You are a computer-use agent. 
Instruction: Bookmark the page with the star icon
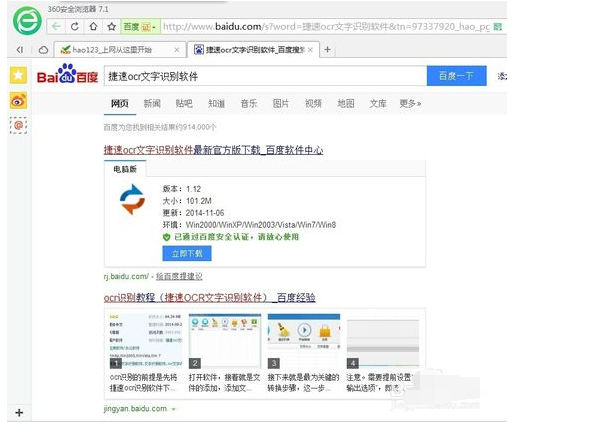(x=112, y=26)
